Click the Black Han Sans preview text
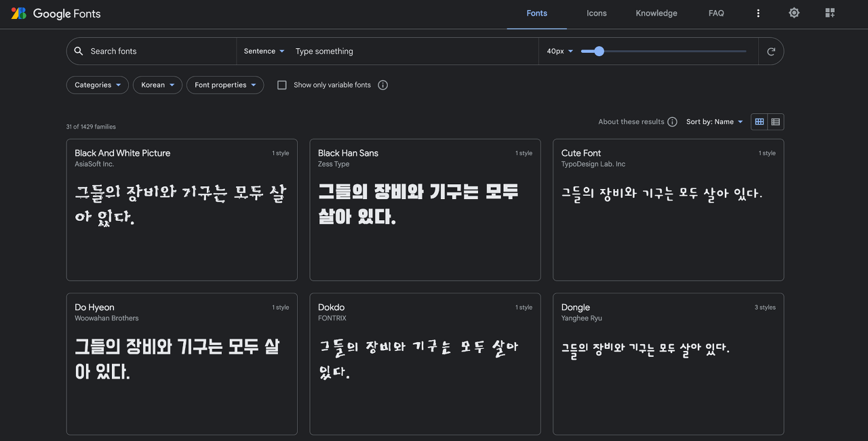 418,204
